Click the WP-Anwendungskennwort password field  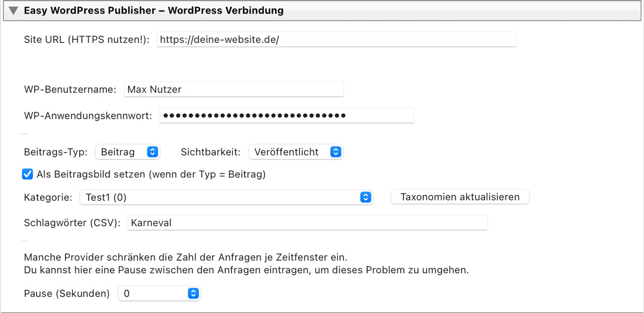[x=287, y=115]
